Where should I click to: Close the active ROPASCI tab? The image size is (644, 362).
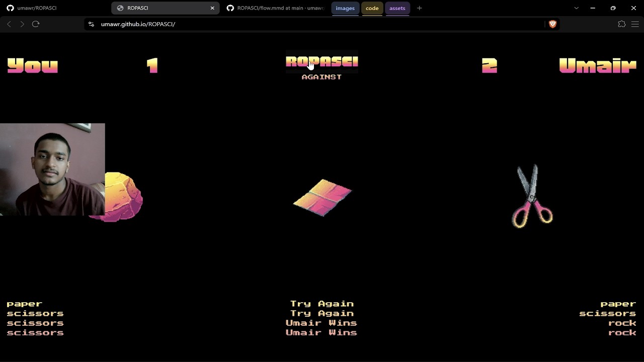212,8
